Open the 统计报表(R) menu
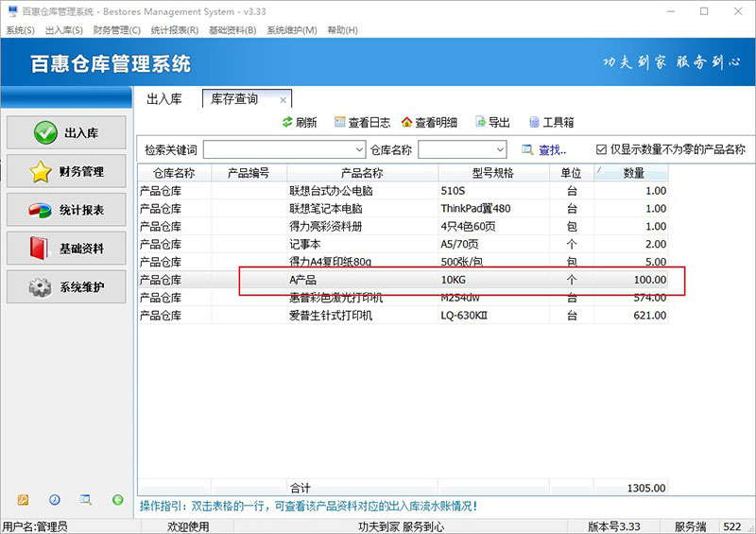Screen dimensions: 756x534 [175, 30]
